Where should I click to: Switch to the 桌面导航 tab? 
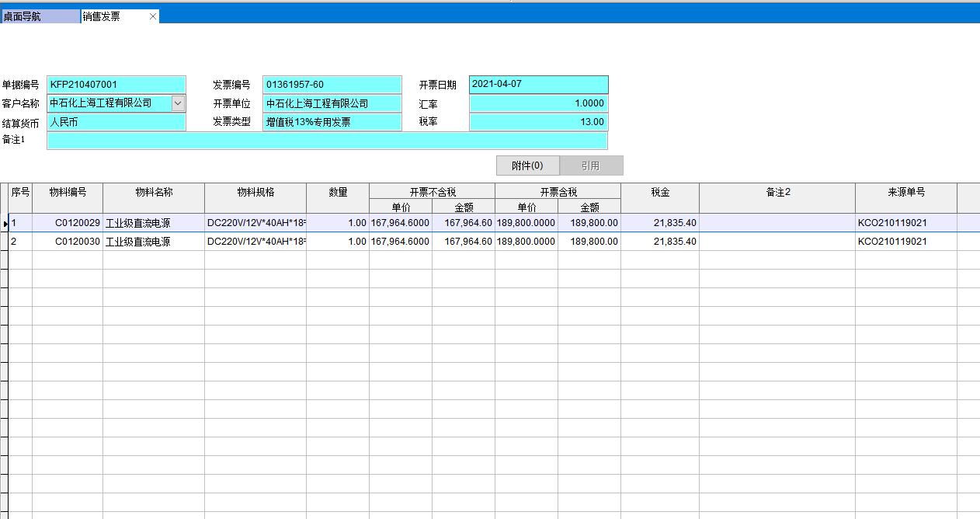click(x=40, y=16)
